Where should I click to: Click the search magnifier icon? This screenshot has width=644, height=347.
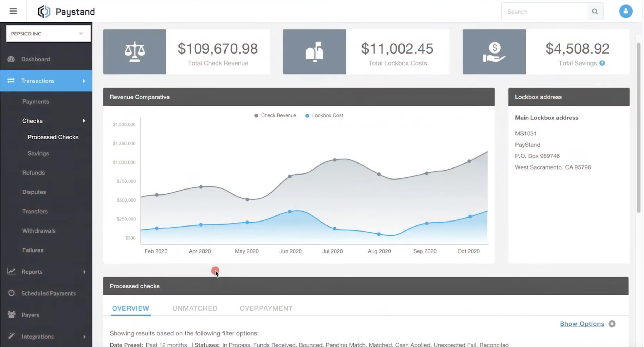[x=595, y=11]
